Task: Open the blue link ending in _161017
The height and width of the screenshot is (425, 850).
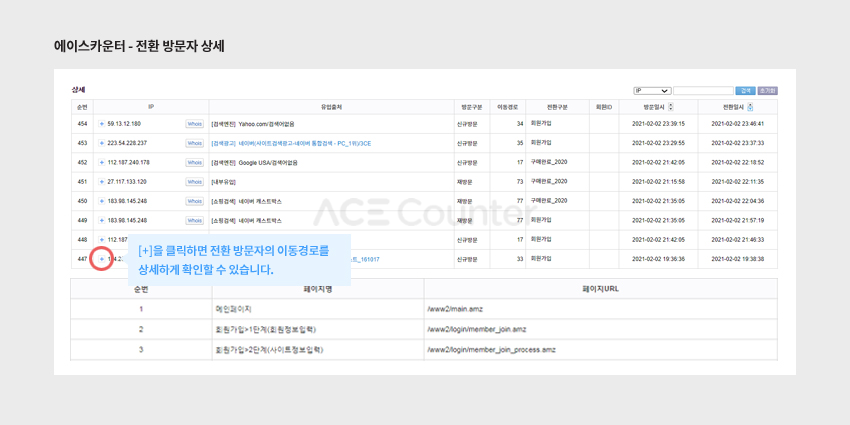Action: 366,259
